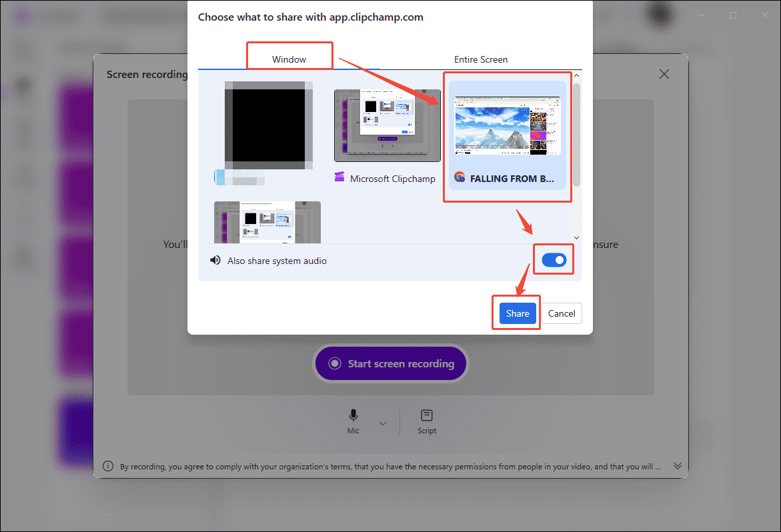Toggle the Also share system audio switch
The width and height of the screenshot is (781, 532).
[554, 260]
